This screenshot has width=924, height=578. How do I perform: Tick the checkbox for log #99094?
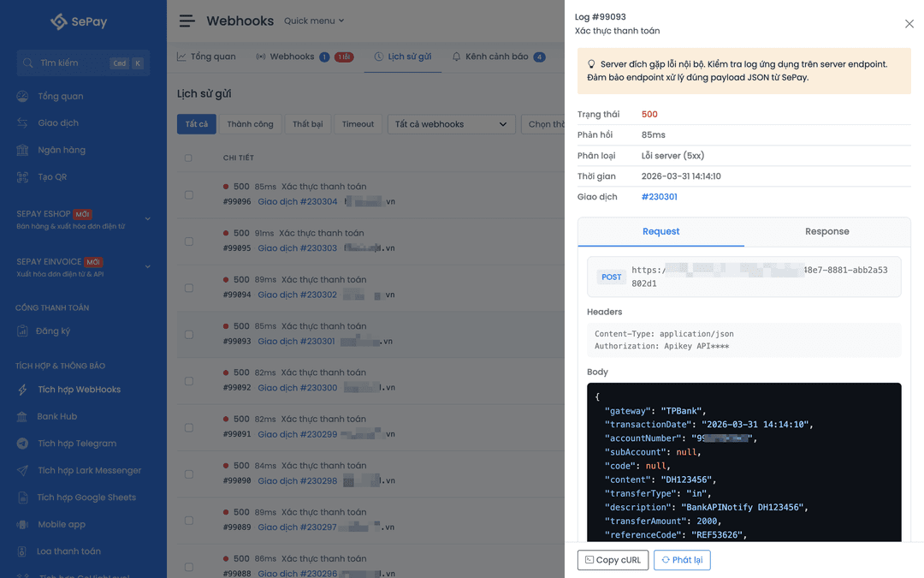[188, 288]
